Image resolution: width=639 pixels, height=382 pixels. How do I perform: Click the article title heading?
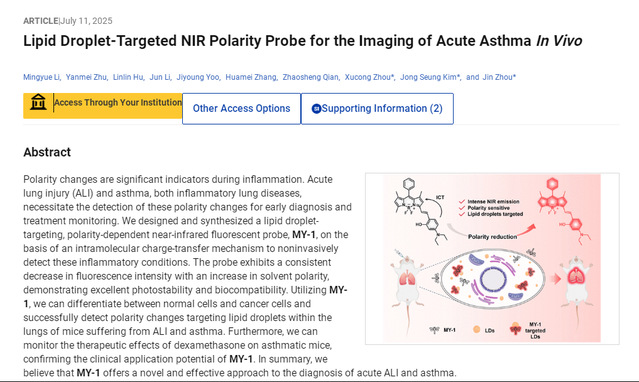(x=302, y=41)
